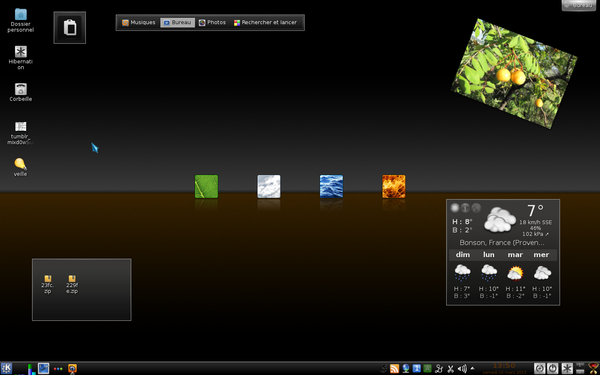600x375 pixels.
Task: Open the orange RSS feed tray icon
Action: 395,369
